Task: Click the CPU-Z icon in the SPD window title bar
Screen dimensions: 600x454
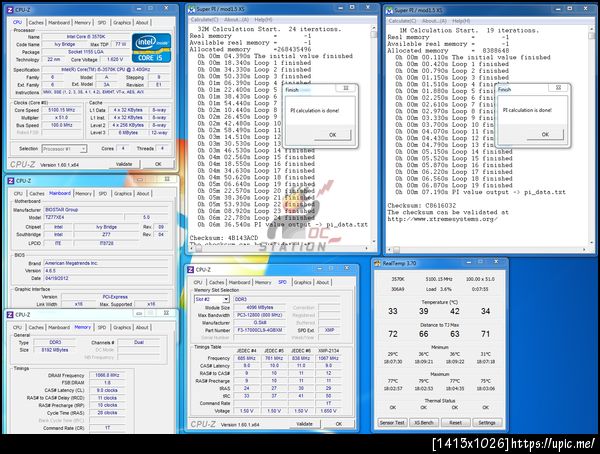Action: pyautogui.click(x=191, y=270)
